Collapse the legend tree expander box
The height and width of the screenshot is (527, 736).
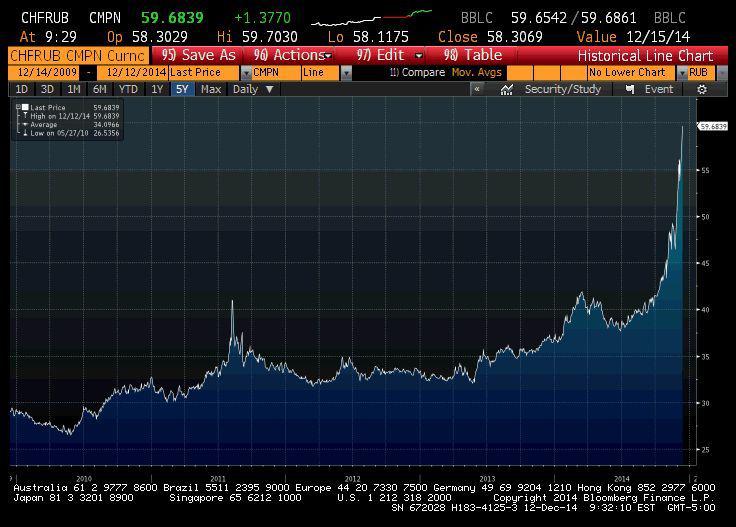tap(18, 107)
